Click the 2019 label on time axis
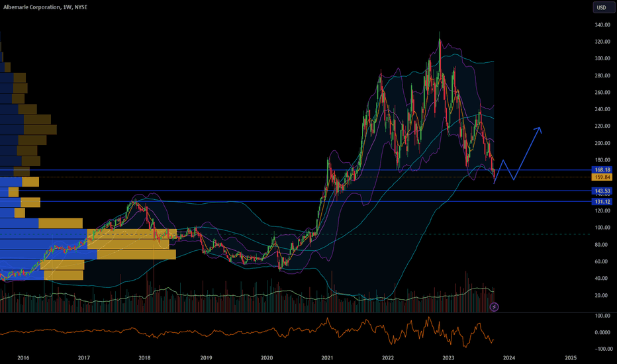617x364 pixels. click(x=206, y=357)
